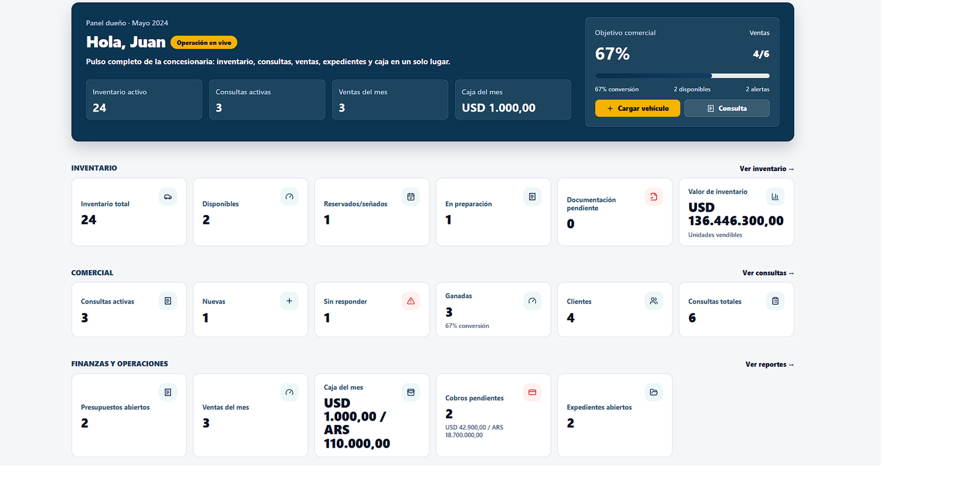This screenshot has width=980, height=477.
Task: Click the 67% commercial goal progress bar
Action: (x=682, y=76)
